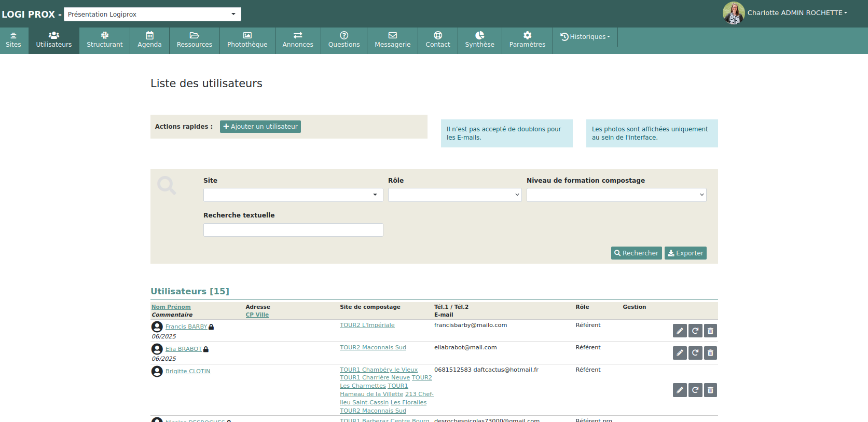Focus the Recherche textuelle field
Viewport: 868px width, 422px height.
point(293,230)
